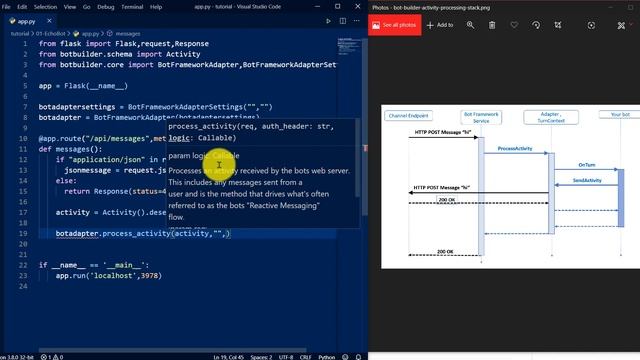This screenshot has height=360, width=640.
Task: Click the Crop icon in Photos
Action: (558, 25)
